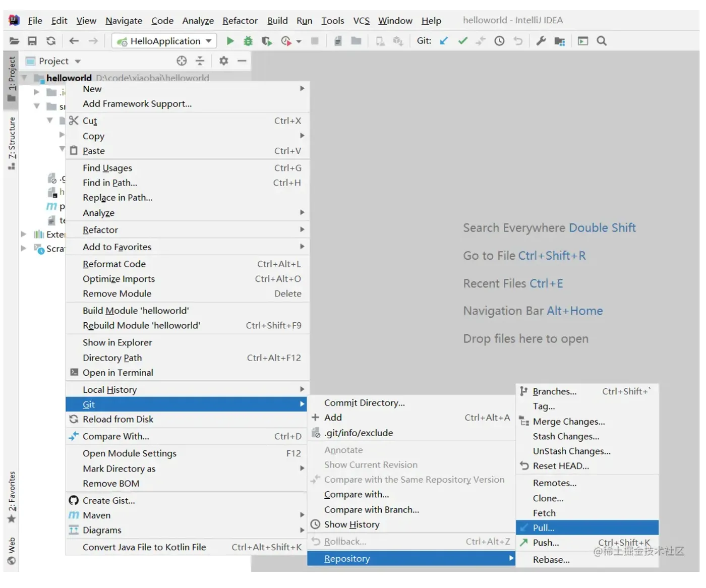Open Settings with the wrench icon
The height and width of the screenshot is (588, 706).
tap(541, 41)
